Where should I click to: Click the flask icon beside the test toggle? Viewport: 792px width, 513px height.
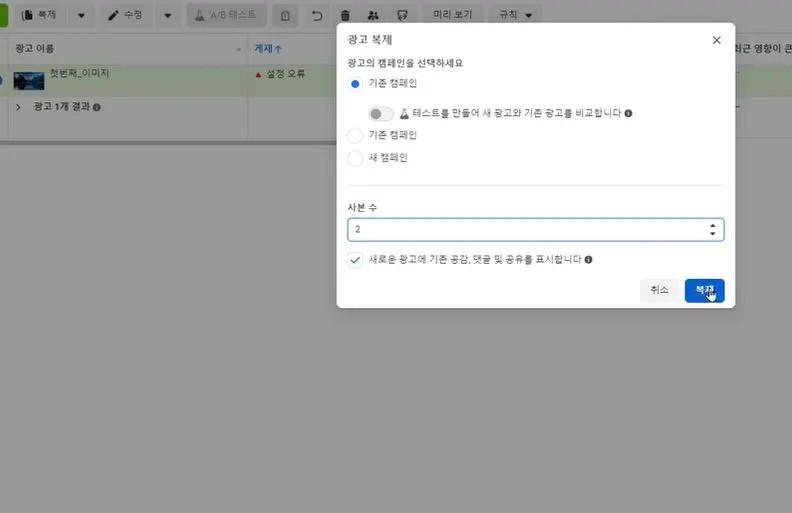click(x=404, y=113)
